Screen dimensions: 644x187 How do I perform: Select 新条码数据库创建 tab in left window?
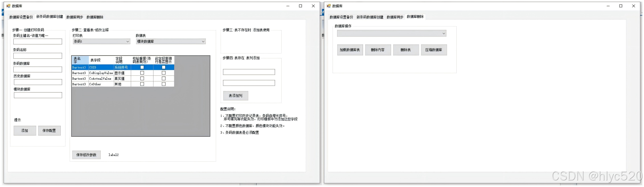50,17
